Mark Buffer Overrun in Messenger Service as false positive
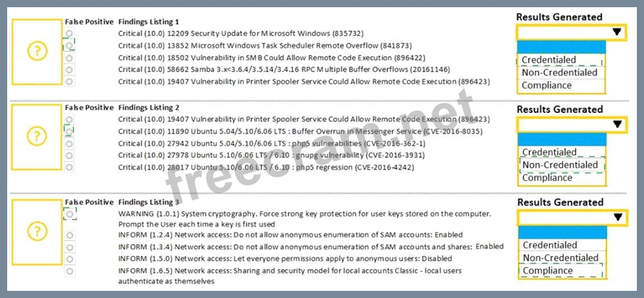Screen dimensions: 644x298 tap(69, 132)
